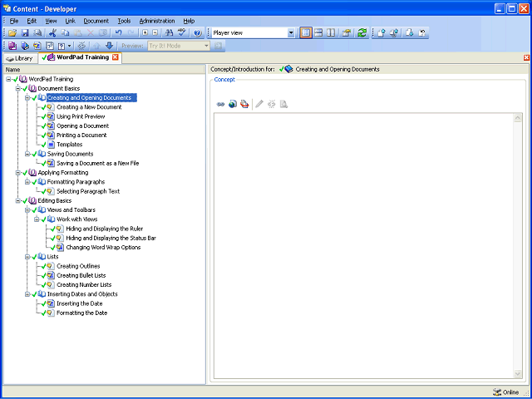Image resolution: width=532 pixels, height=399 pixels.
Task: Click the Online status icon in status bar
Action: [x=497, y=392]
